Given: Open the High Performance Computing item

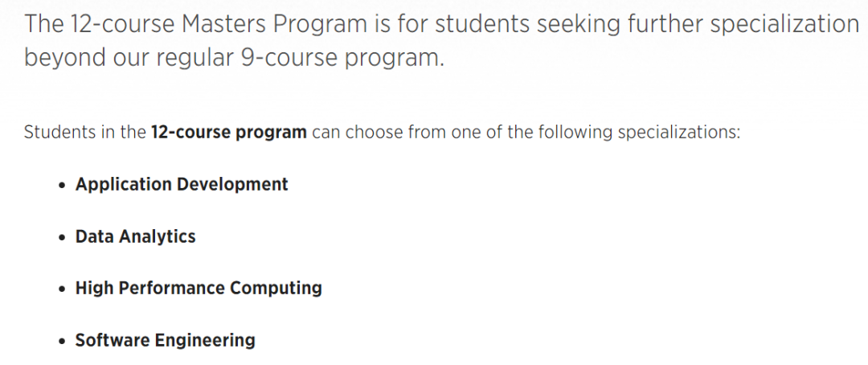Looking at the screenshot, I should (x=199, y=289).
